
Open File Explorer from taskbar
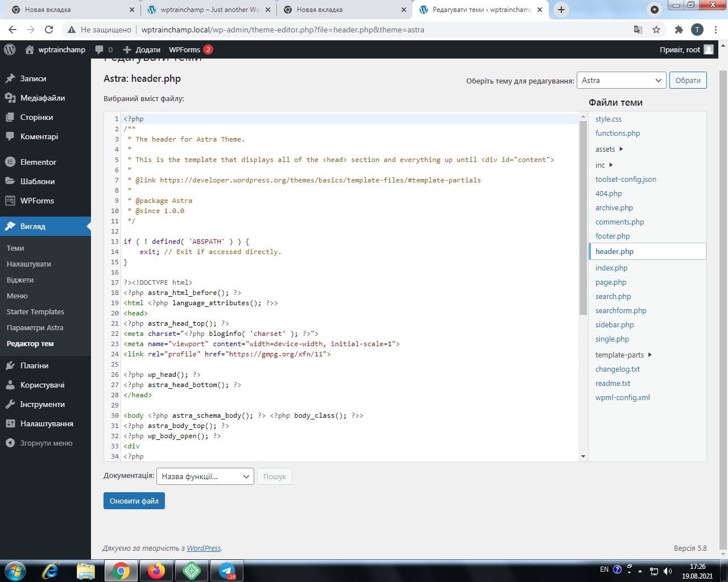point(85,571)
